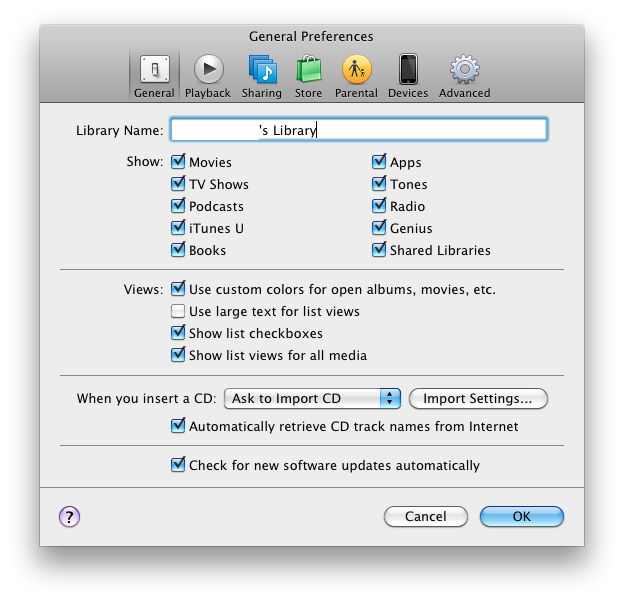Screen dimensions: 624x601
Task: Uncheck the Radio checkbox
Action: click(x=379, y=205)
